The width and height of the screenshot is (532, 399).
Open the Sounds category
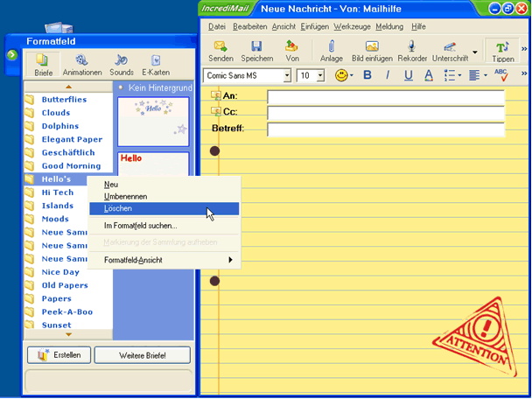122,65
